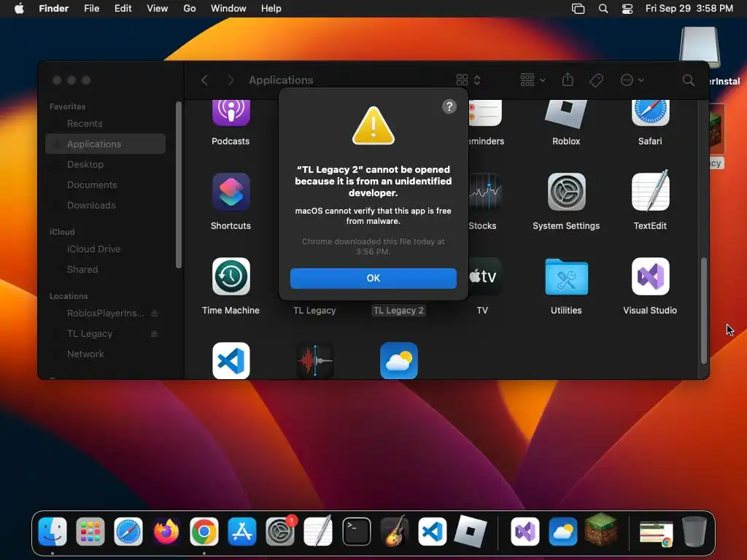Open the Apple menu
747x560 pixels.
pyautogui.click(x=19, y=9)
